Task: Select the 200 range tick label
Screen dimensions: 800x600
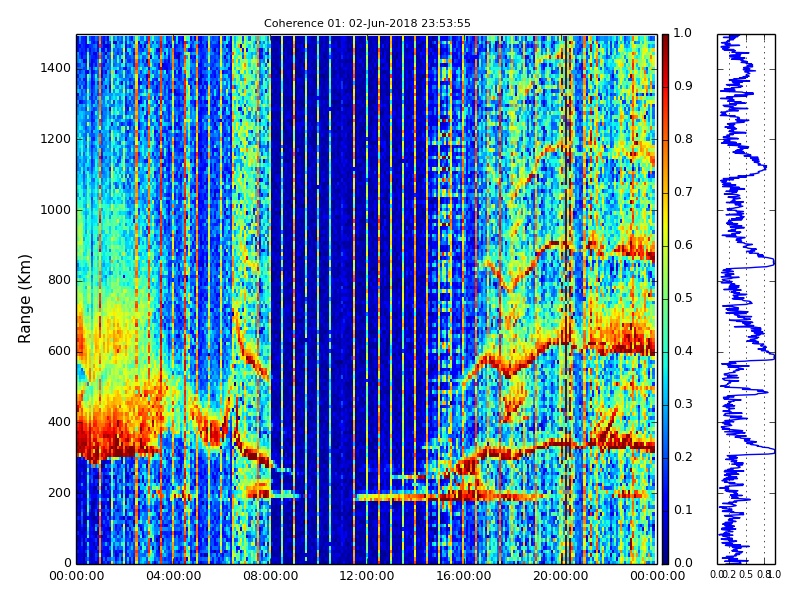Action: point(59,493)
